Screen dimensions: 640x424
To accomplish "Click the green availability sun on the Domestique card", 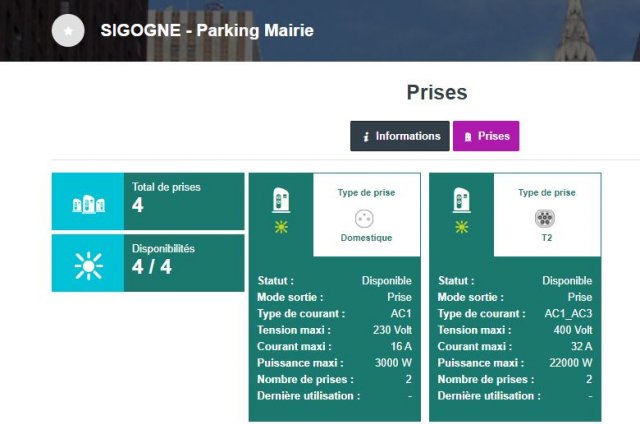I will click(x=281, y=226).
